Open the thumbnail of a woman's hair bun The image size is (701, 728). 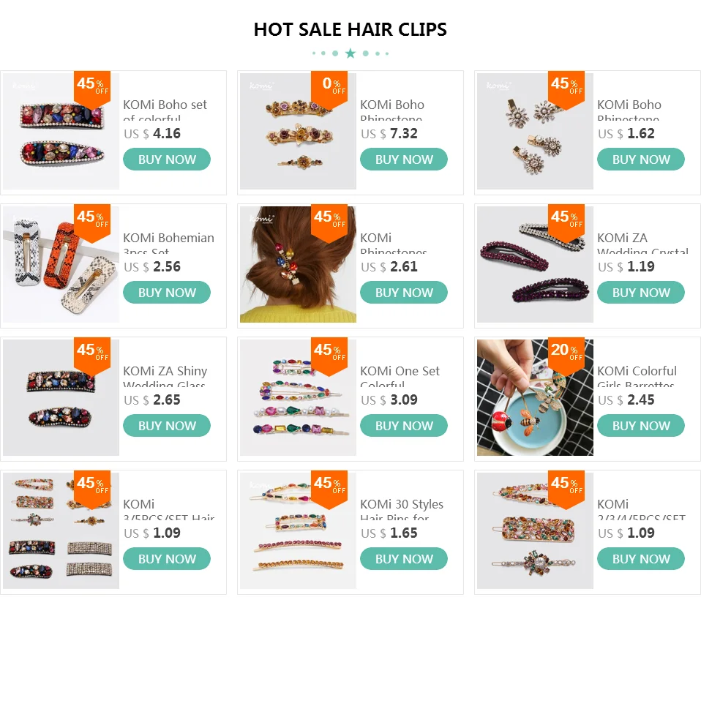(298, 264)
